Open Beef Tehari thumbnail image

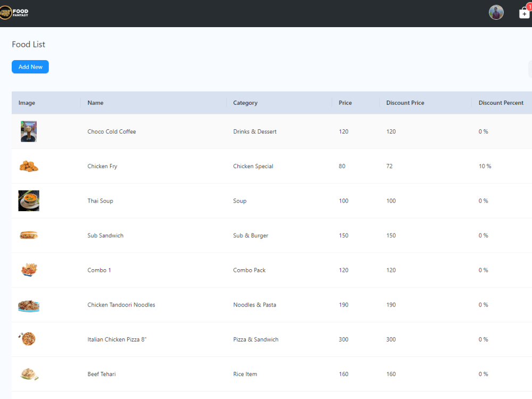point(29,374)
